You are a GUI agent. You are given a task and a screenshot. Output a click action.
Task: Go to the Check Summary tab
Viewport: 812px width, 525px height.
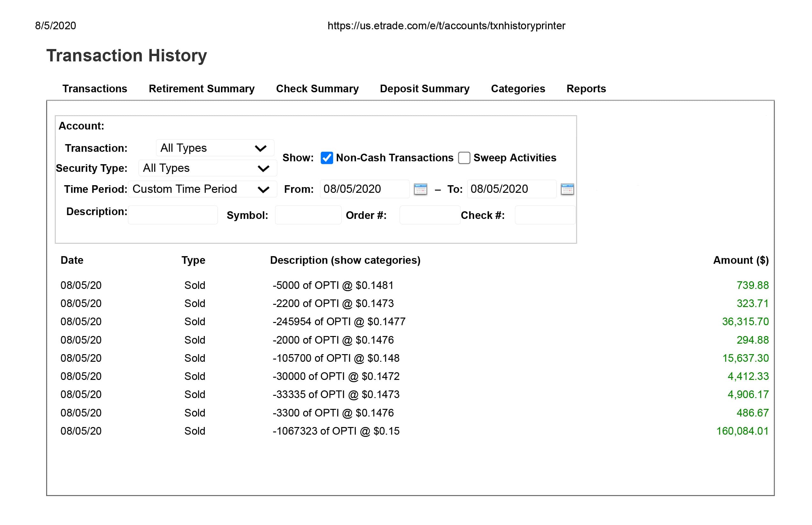click(317, 89)
